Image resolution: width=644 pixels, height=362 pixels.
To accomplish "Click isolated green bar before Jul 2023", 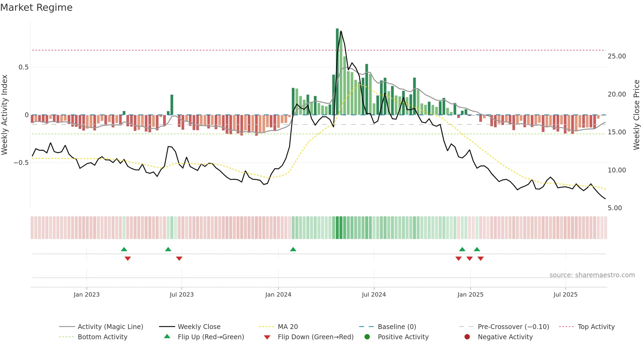I will pos(172,105).
